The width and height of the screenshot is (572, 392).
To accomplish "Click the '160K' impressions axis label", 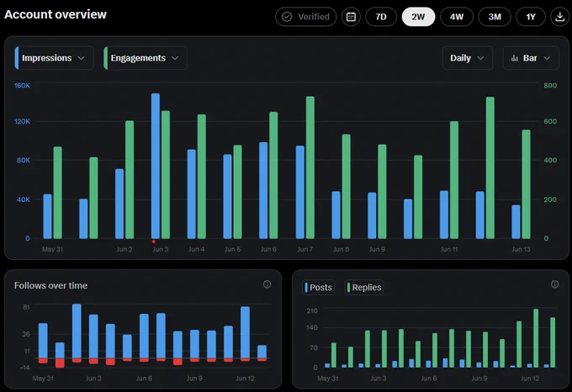I will 22,85.
